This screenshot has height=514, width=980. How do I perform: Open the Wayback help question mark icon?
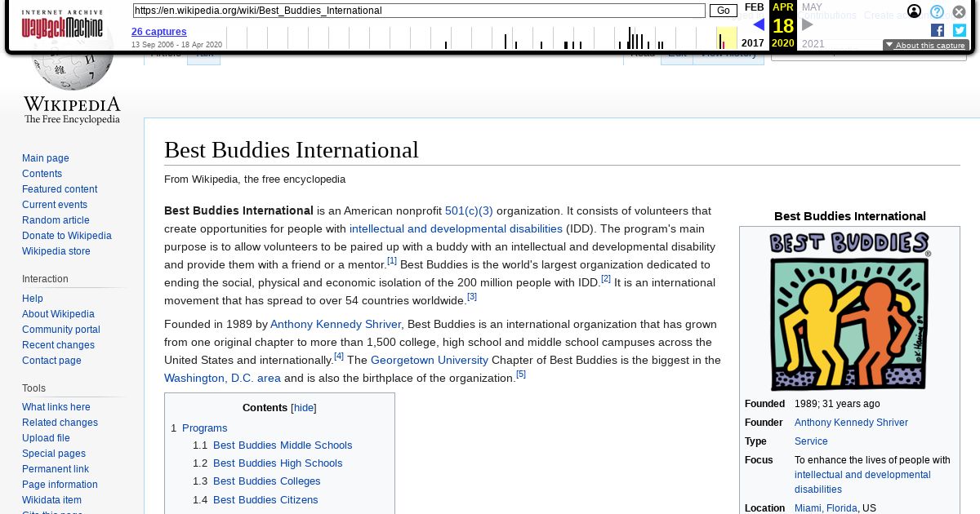click(938, 11)
